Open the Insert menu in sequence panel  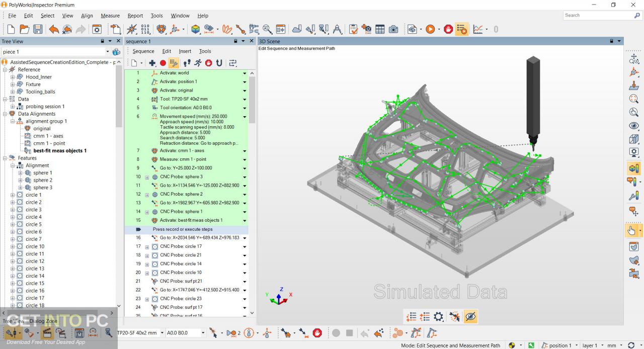click(185, 51)
